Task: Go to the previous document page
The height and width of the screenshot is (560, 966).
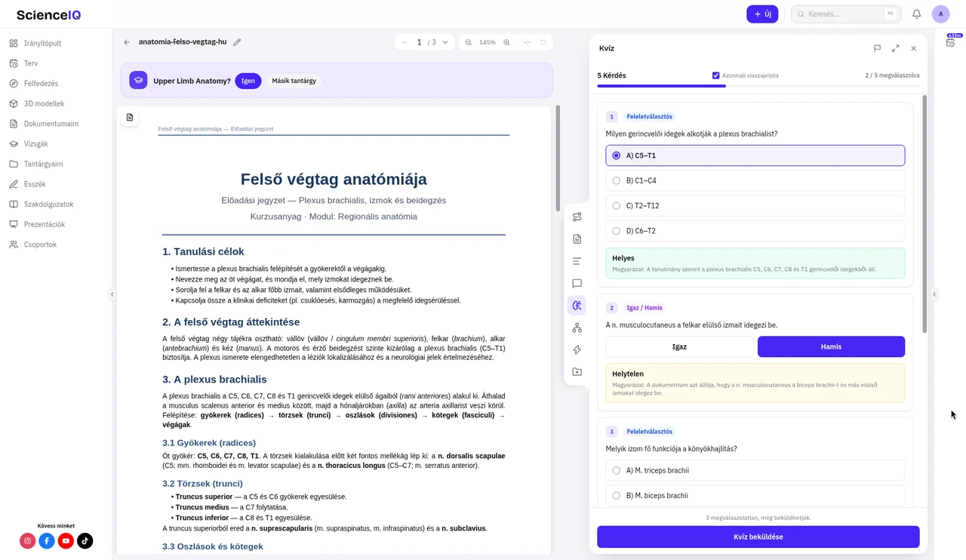Action: (405, 42)
